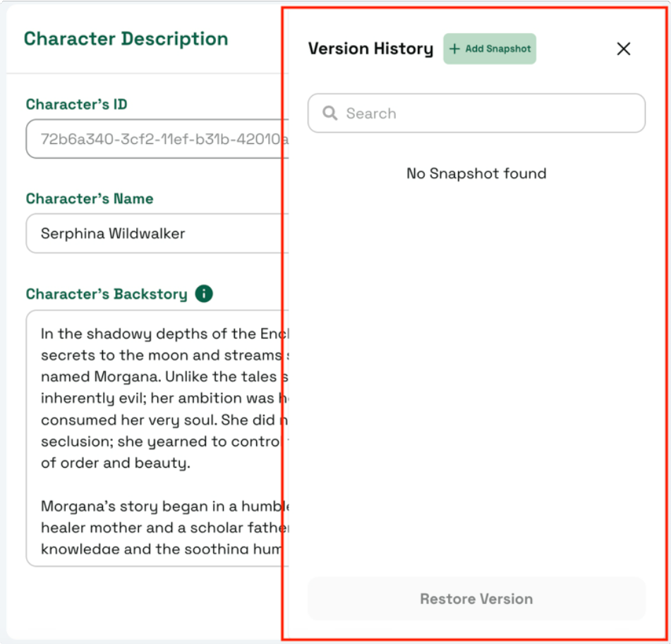The width and height of the screenshot is (671, 644).
Task: Click the 'No Snapshot found' message
Action: click(x=476, y=174)
